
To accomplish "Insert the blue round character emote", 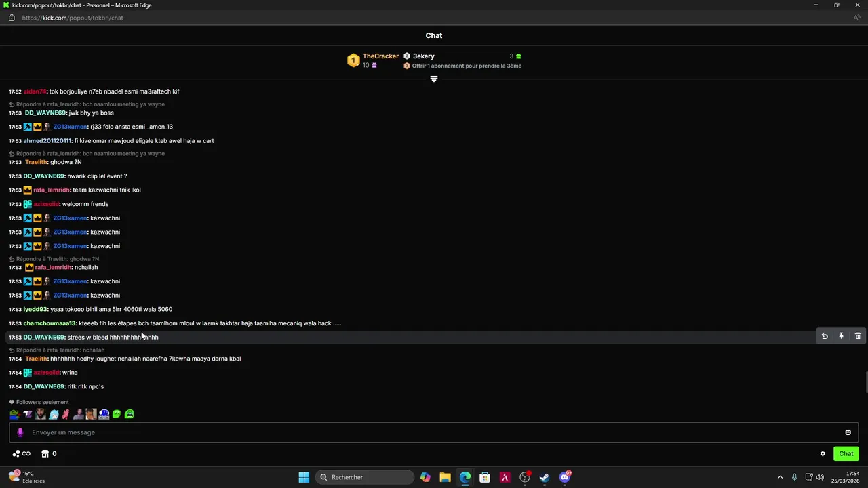I will click(104, 414).
